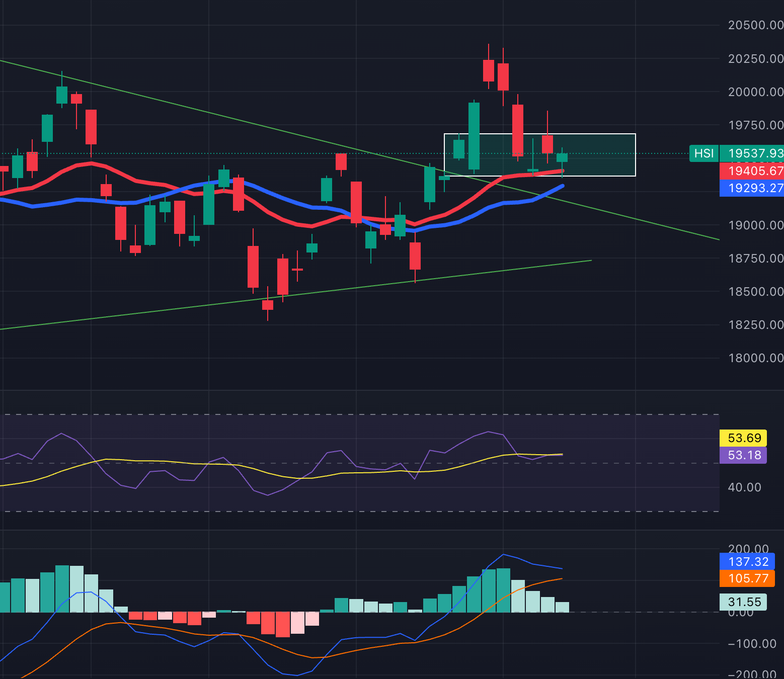784x679 pixels.
Task: Click the 31.55 histogram value label
Action: click(x=743, y=602)
